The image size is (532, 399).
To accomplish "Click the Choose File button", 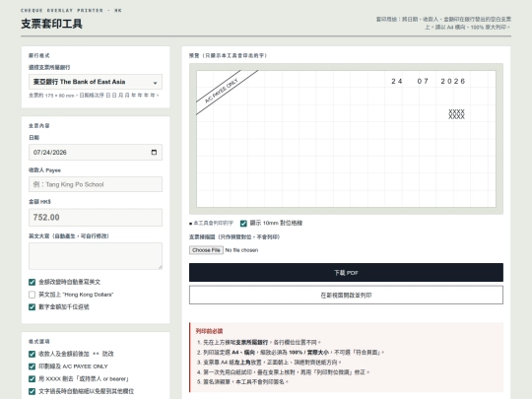I will click(206, 250).
